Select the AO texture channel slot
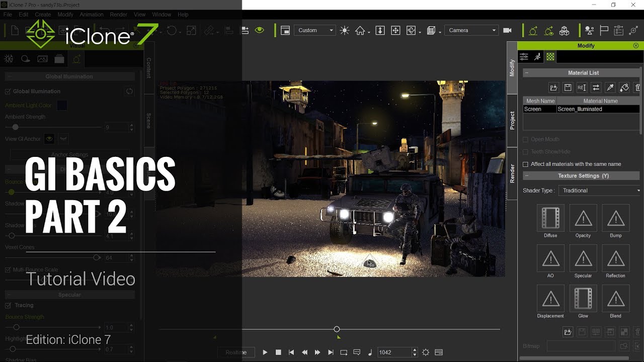Screen dimensions: 644x362 click(x=550, y=258)
